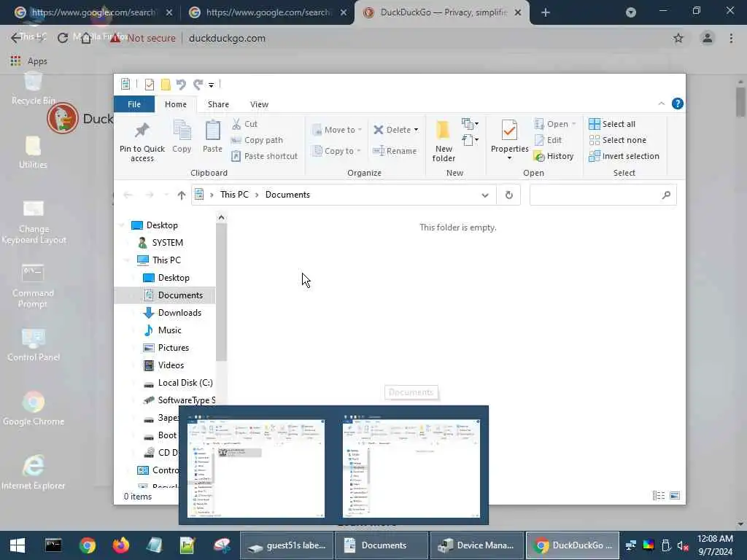Viewport: 747px width, 560px height.
Task: Click Copy path in Clipboard group
Action: click(257, 140)
